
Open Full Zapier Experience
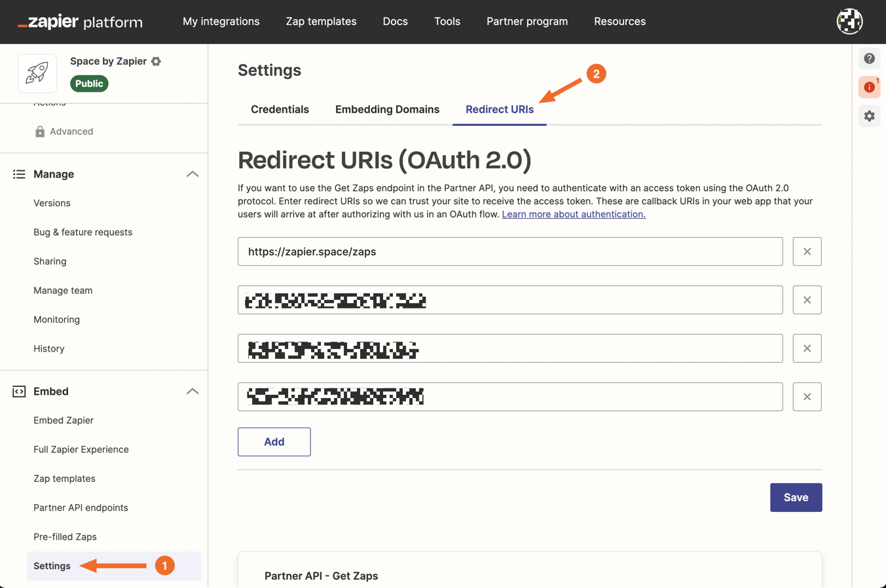click(x=81, y=450)
